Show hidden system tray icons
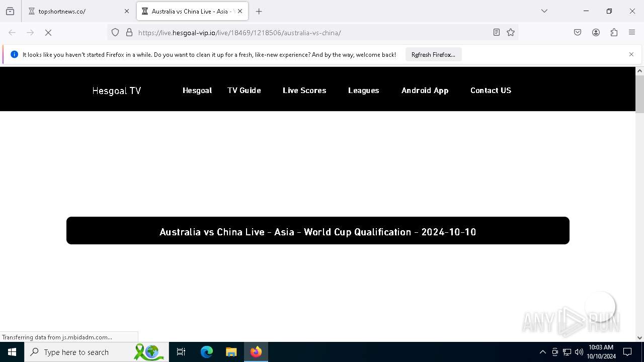This screenshot has height=362, width=644. [542, 352]
